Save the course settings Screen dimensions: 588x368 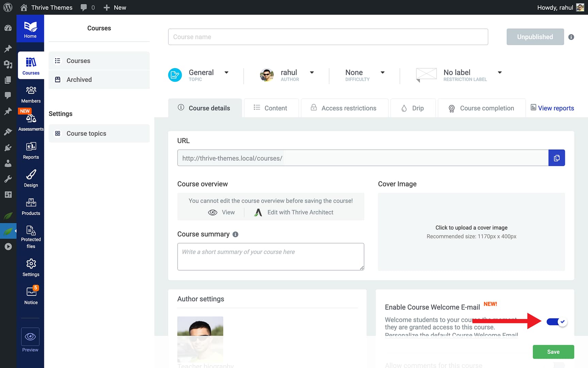(553, 352)
